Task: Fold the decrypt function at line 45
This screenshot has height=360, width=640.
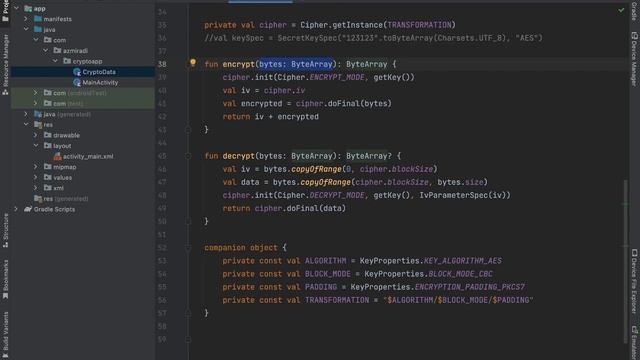Action: [x=188, y=156]
